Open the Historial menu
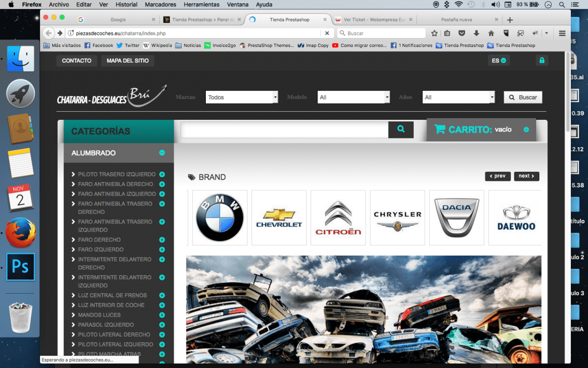The image size is (588, 368). [x=126, y=4]
